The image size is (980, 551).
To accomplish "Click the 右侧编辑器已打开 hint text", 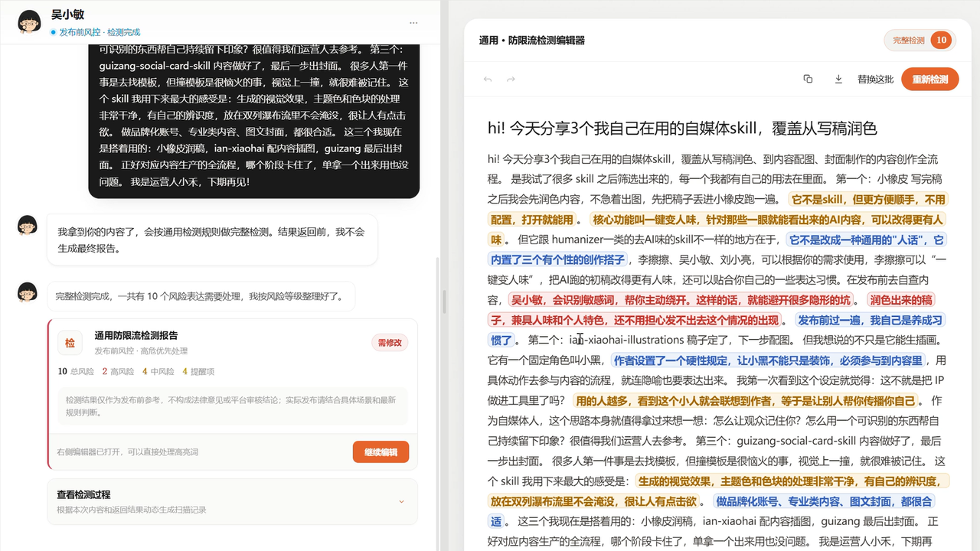I will click(x=127, y=452).
